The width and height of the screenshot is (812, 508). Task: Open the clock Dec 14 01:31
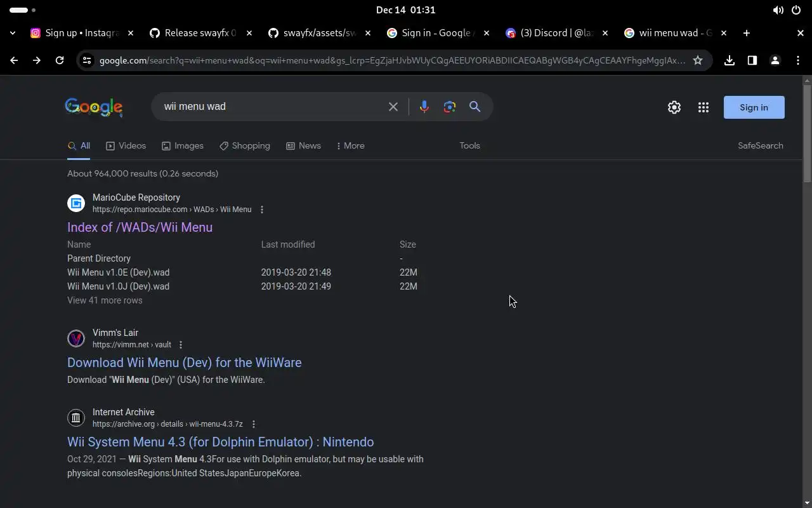(406, 10)
